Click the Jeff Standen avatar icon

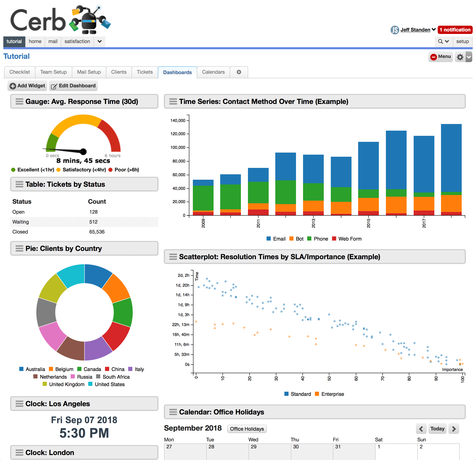[395, 30]
